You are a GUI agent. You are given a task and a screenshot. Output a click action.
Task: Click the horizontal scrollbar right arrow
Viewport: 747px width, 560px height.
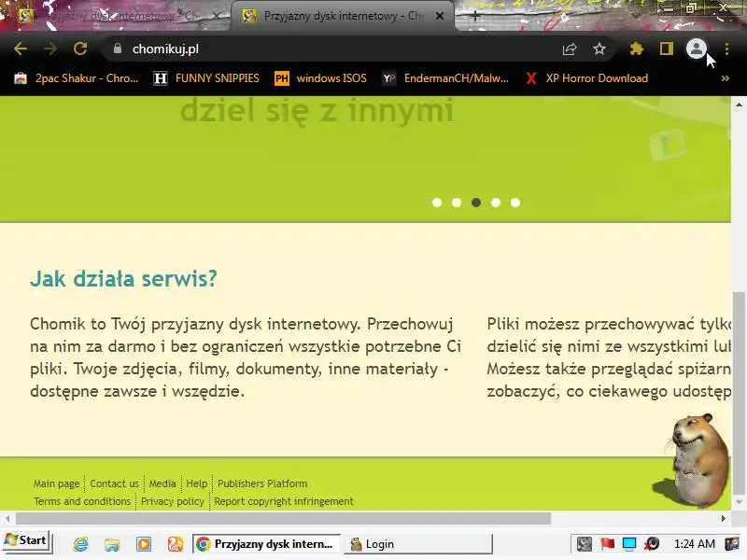click(x=724, y=518)
